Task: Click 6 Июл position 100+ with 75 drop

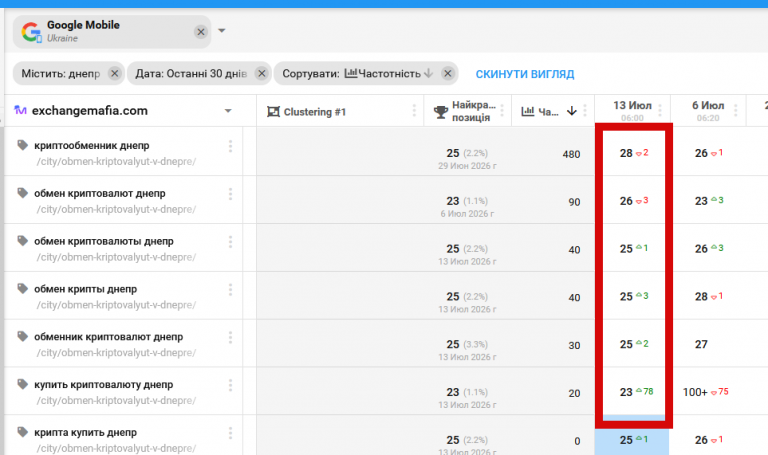Action: pos(695,392)
